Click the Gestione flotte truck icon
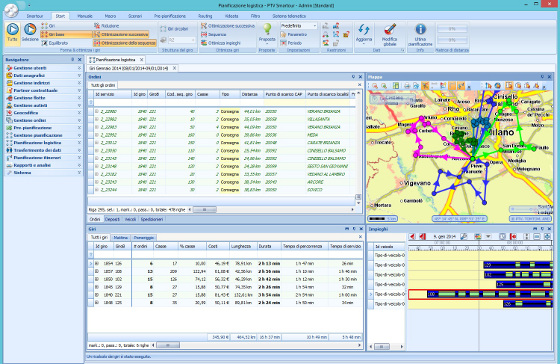 point(9,98)
